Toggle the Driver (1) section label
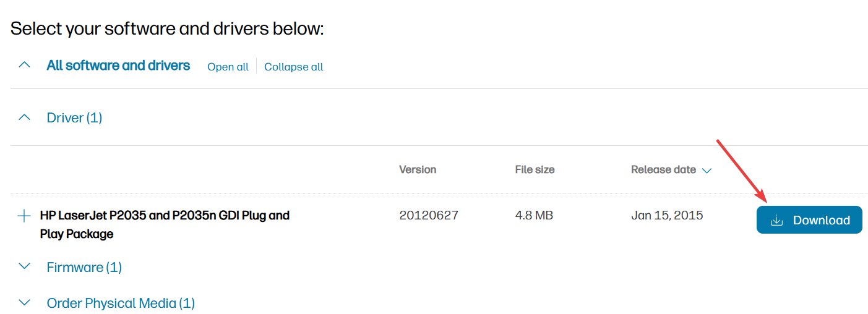 74,117
